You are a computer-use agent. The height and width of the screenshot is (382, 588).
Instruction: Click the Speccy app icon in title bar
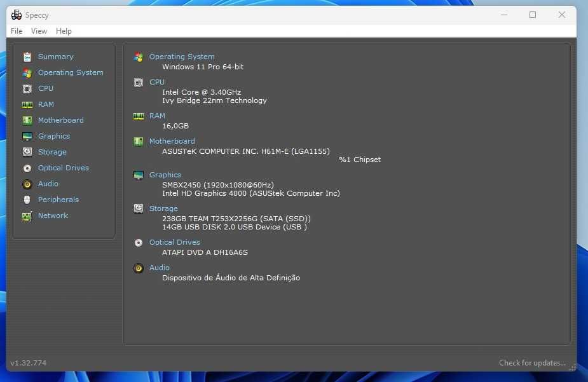16,15
